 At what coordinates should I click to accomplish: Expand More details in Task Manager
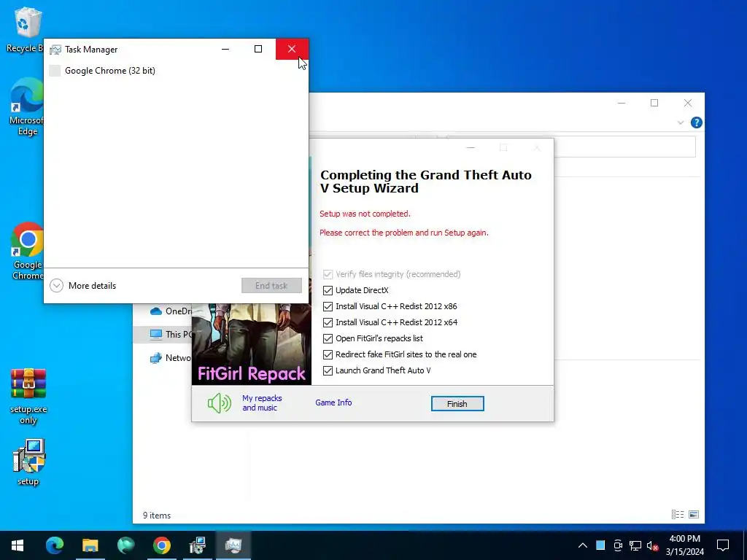(x=83, y=286)
